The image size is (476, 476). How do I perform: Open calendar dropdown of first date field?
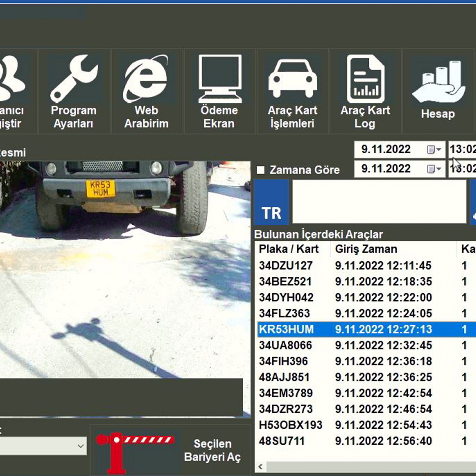434,149
